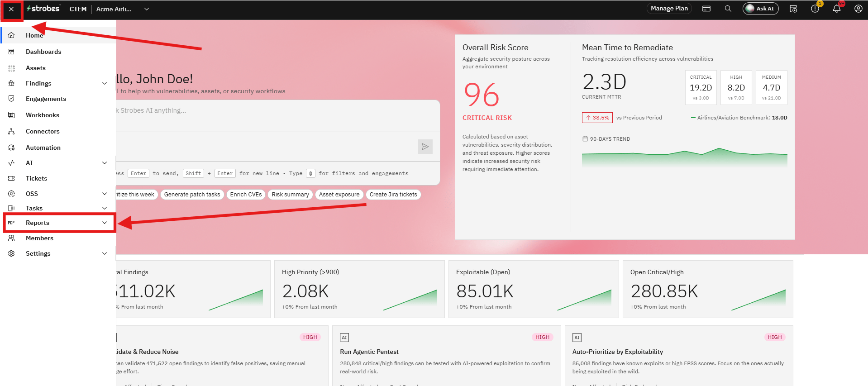
Task: Click the Assets grid icon
Action: pos(12,68)
